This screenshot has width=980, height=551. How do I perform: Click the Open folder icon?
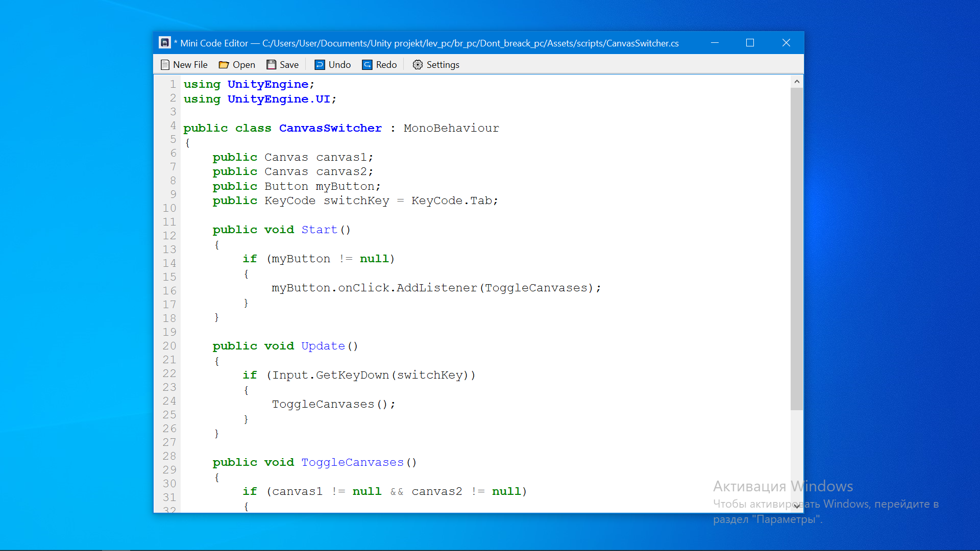pyautogui.click(x=224, y=65)
